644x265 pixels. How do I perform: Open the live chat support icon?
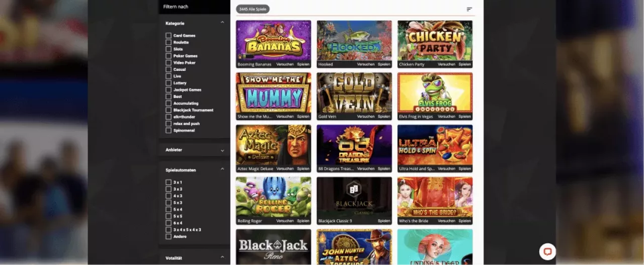(x=547, y=251)
